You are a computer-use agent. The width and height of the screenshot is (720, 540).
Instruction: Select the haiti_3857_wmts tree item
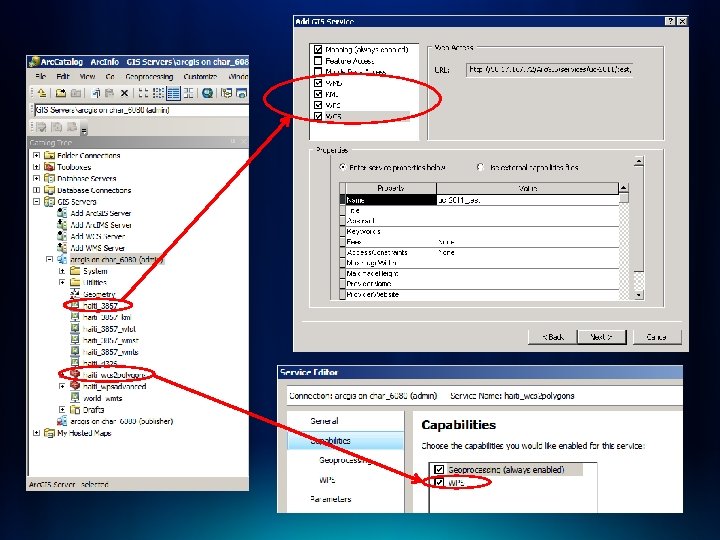point(111,352)
